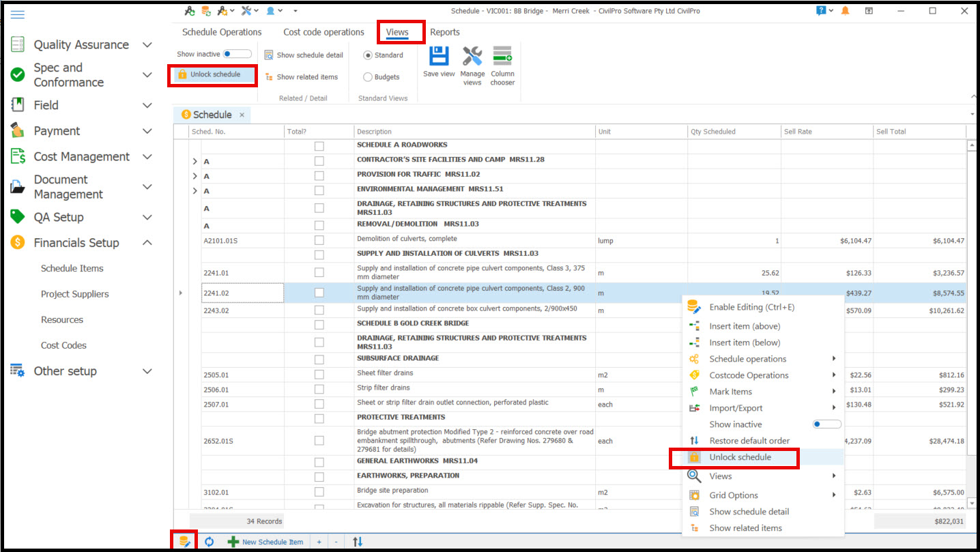Open Project Suppliers in sidebar
Screen dimensions: 980x552
tap(74, 294)
